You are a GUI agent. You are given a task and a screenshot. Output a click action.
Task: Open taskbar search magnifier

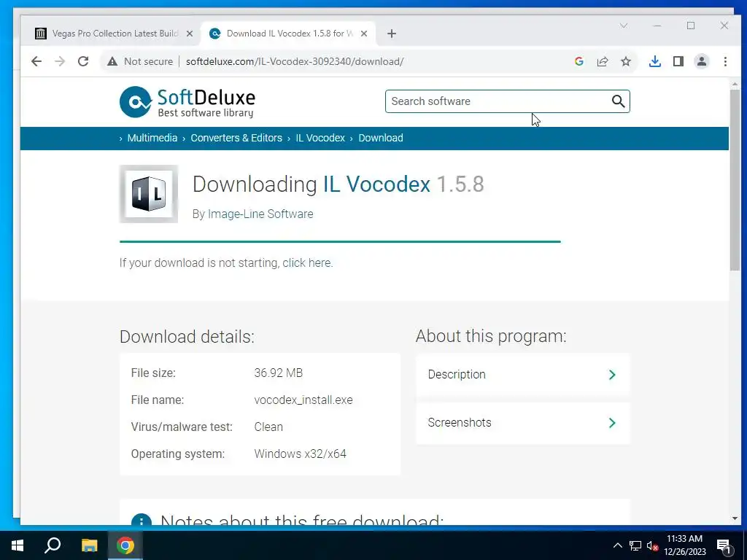[53, 545]
